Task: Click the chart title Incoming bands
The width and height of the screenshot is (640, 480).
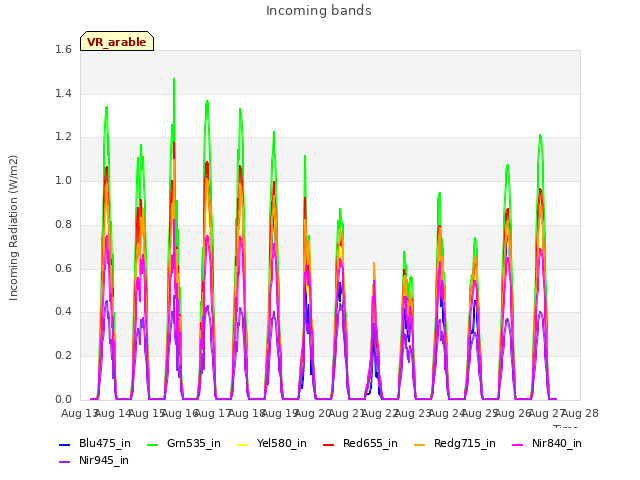Action: tap(319, 11)
